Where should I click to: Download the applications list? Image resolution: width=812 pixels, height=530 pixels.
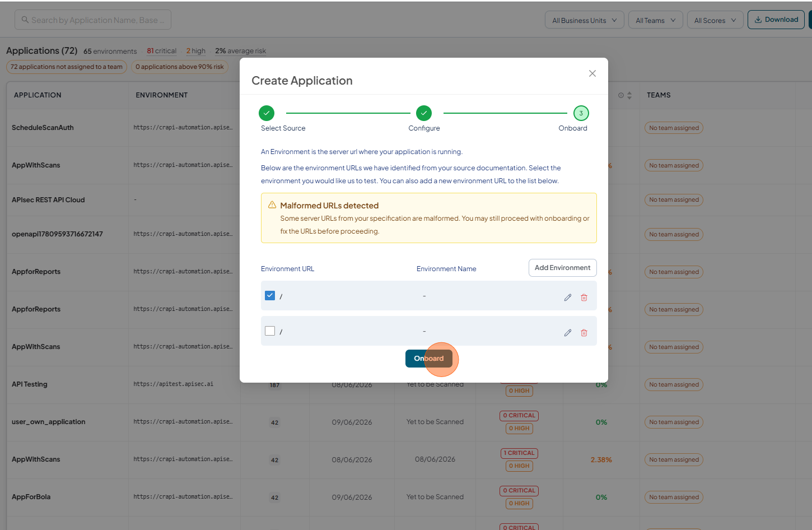(x=776, y=20)
